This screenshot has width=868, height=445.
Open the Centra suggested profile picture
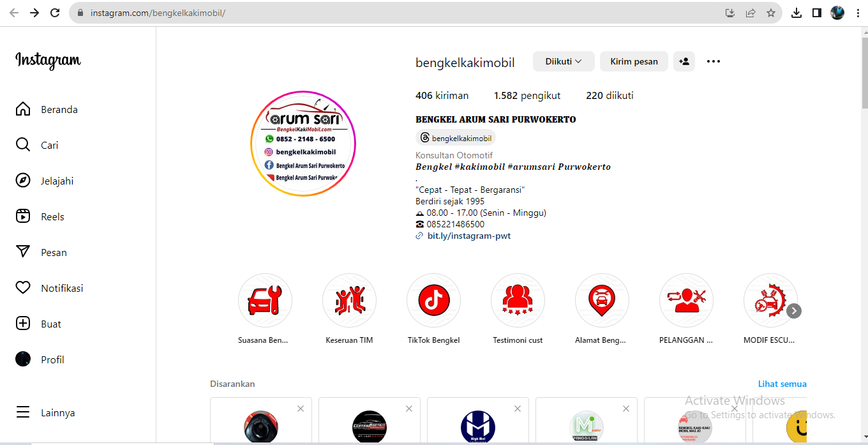(370, 427)
